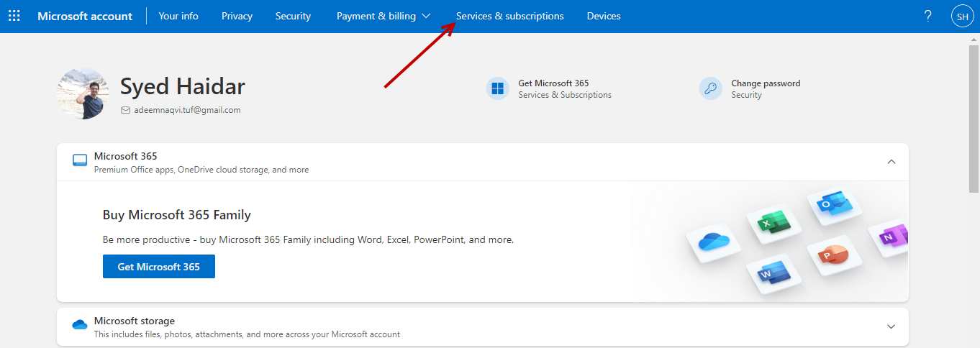Image resolution: width=980 pixels, height=348 pixels.
Task: Click Syed Haidar's profile photo
Action: [83, 93]
